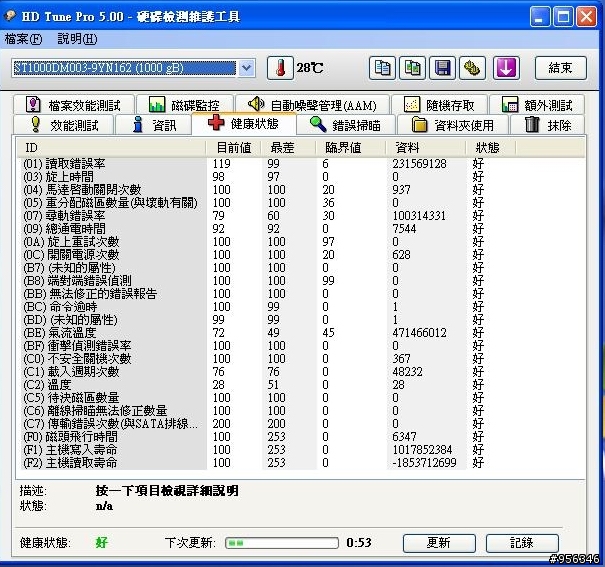Select the (0C) 開關電源次數 row
This screenshot has height=567, width=605.
click(301, 255)
